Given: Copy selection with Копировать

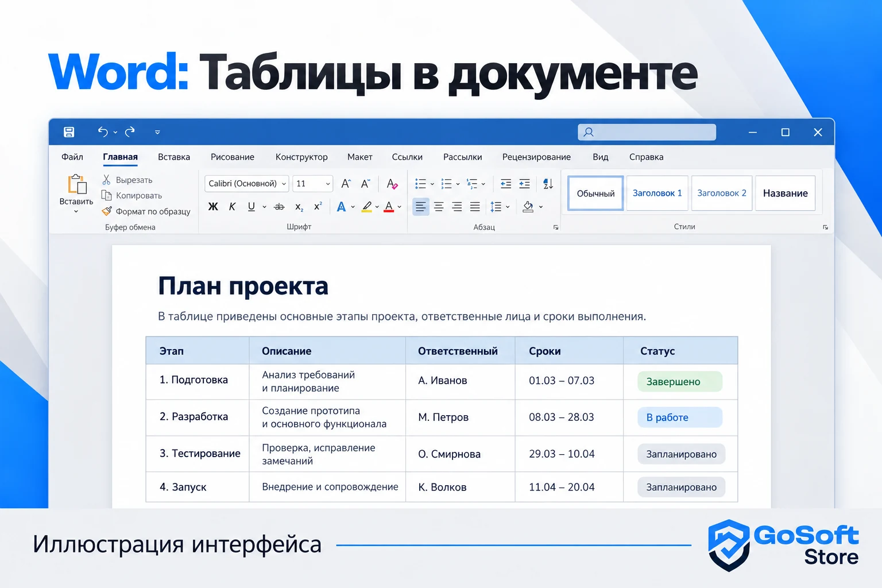Looking at the screenshot, I should [131, 195].
